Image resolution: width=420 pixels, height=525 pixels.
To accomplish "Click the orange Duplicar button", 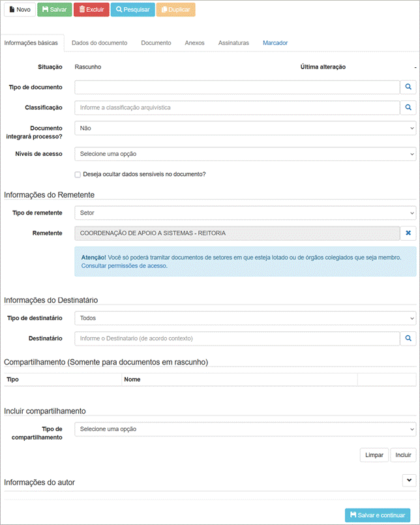I will click(x=175, y=10).
